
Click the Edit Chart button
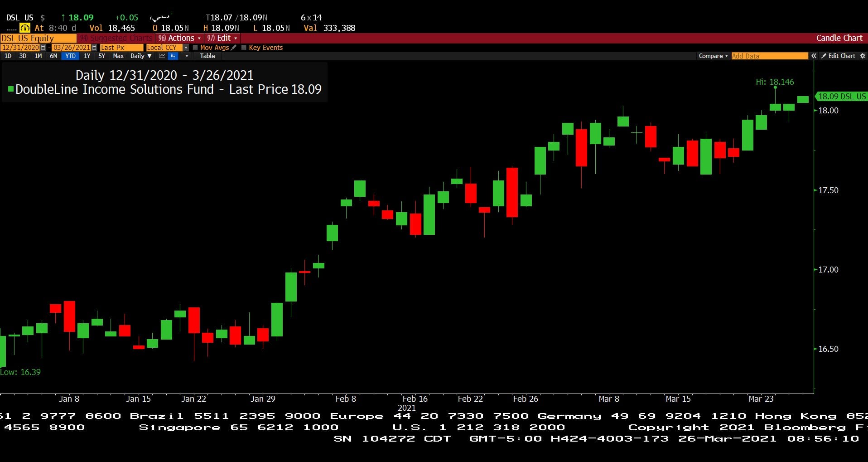click(x=838, y=56)
